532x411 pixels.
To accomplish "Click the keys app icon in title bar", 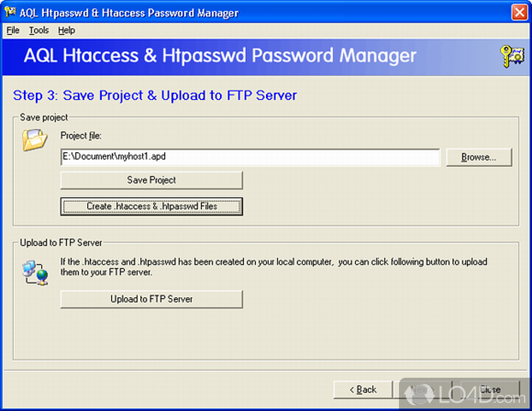I will tap(10, 12).
